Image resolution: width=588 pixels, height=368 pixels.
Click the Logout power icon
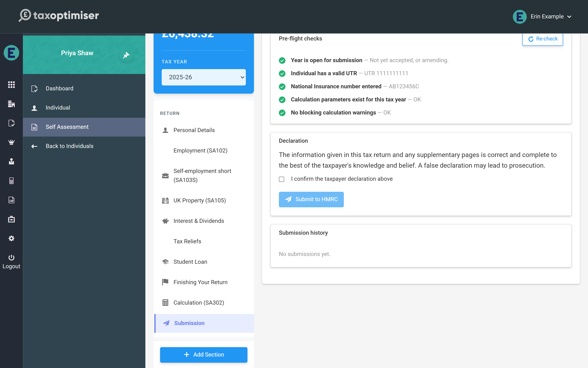11,258
